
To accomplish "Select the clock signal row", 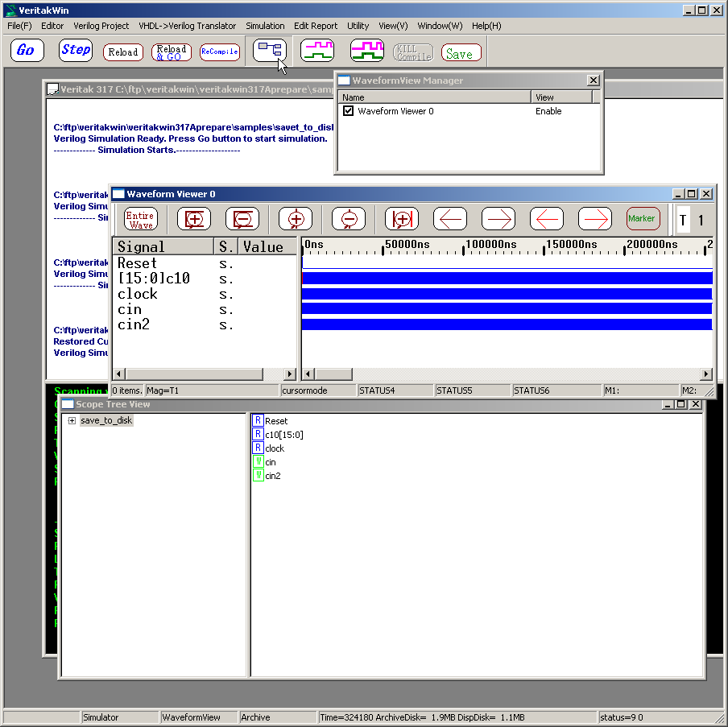I will pyautogui.click(x=205, y=294).
